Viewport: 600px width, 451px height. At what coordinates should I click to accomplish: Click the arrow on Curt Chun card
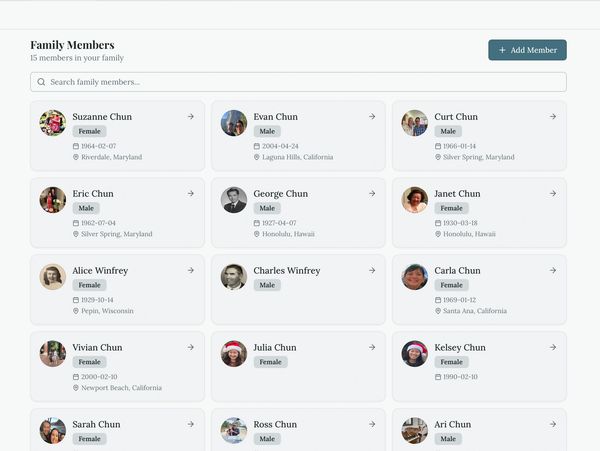point(552,117)
